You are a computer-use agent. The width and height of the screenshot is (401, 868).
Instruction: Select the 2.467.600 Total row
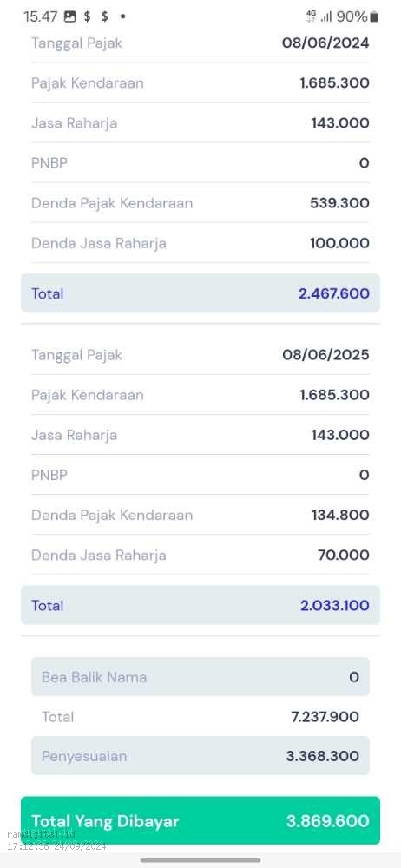point(200,293)
